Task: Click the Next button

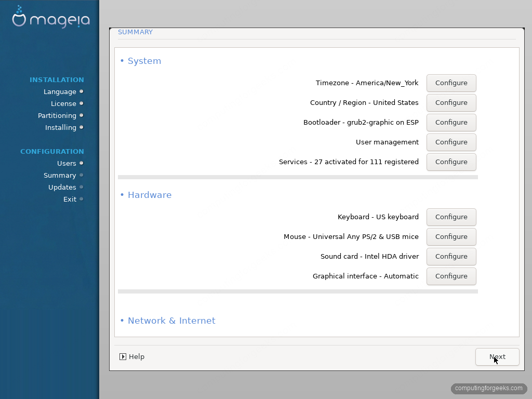Action: tap(497, 357)
